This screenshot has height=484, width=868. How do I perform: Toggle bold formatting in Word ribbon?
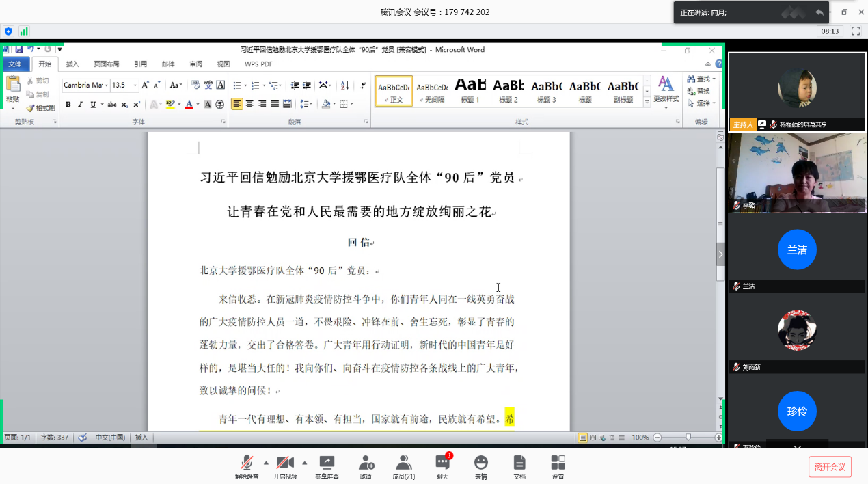pyautogui.click(x=68, y=105)
